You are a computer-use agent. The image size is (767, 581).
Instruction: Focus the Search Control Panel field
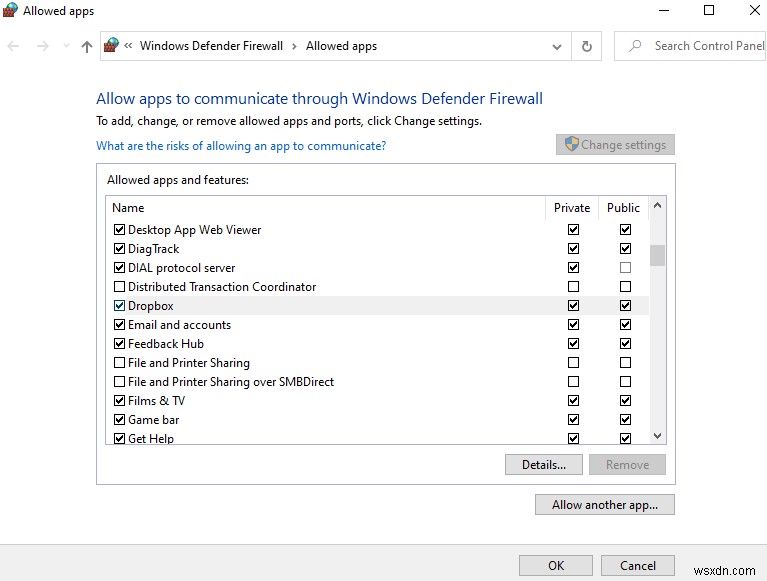click(690, 46)
